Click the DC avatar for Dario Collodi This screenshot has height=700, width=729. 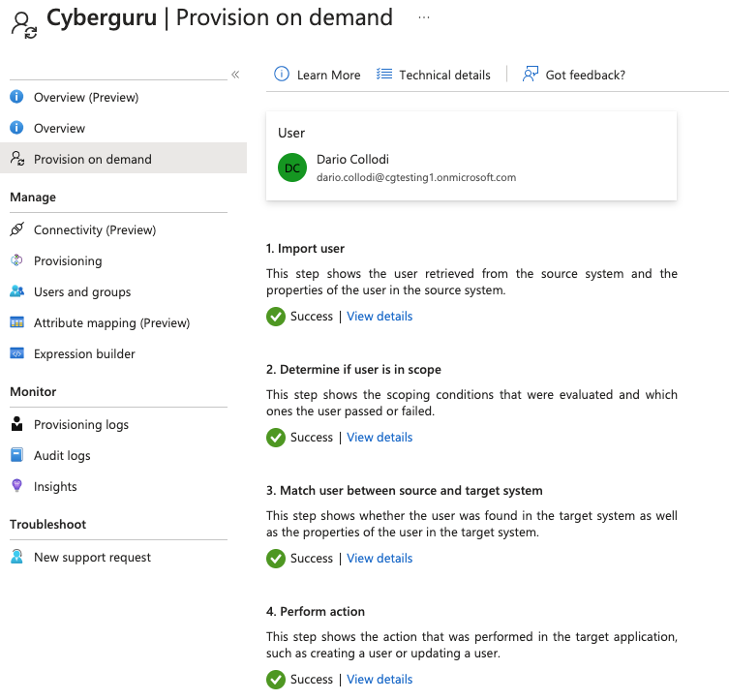pos(292,167)
